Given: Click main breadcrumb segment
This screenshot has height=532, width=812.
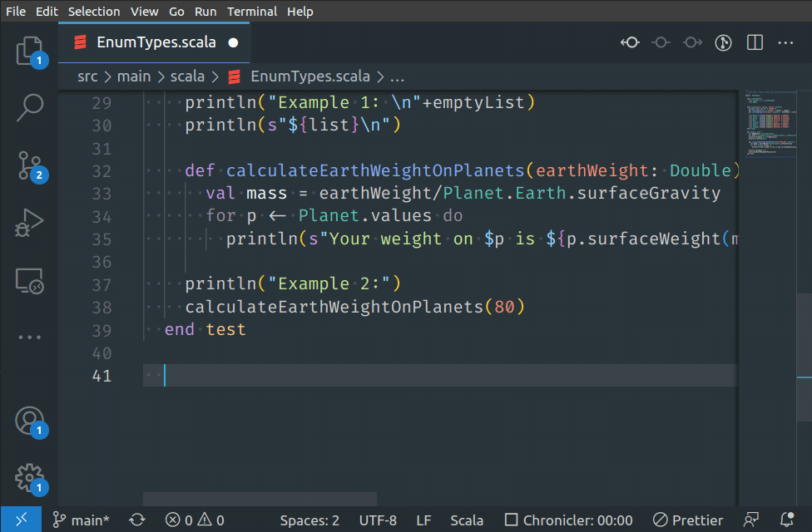Looking at the screenshot, I should [x=134, y=76].
